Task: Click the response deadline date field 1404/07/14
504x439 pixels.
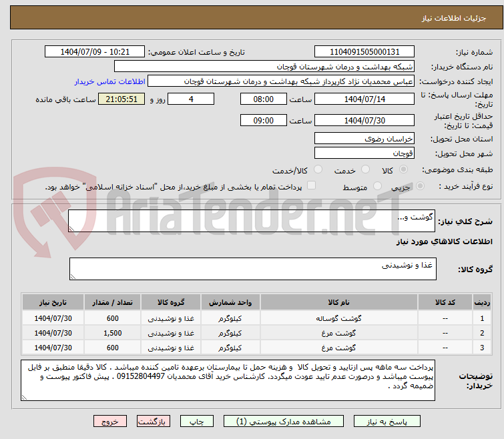Action: click(364, 99)
